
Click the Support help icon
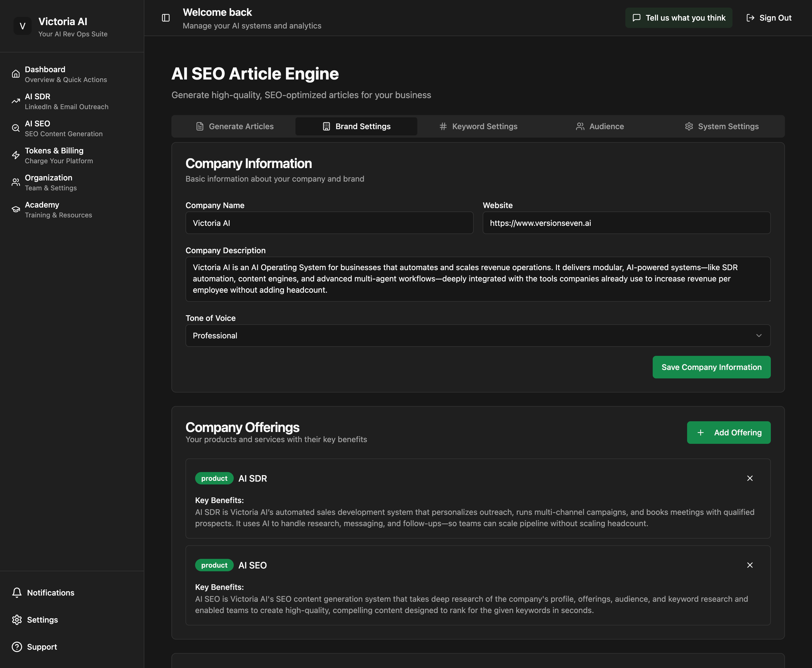[17, 647]
